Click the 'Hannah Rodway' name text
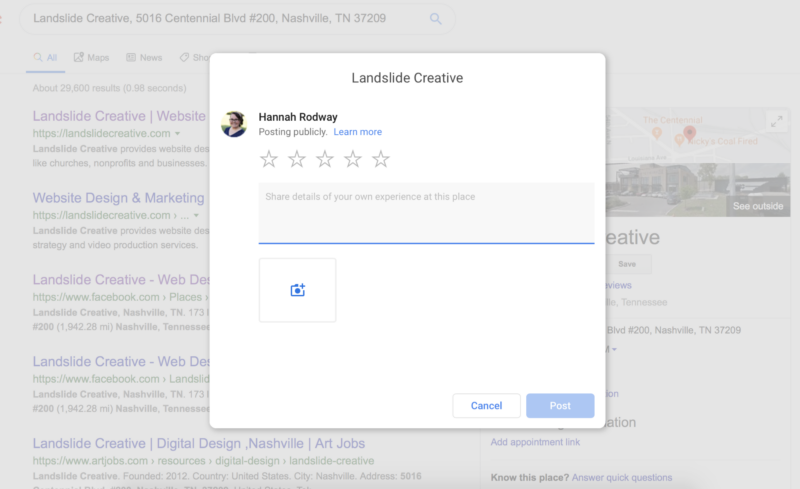800x489 pixels. tap(298, 117)
